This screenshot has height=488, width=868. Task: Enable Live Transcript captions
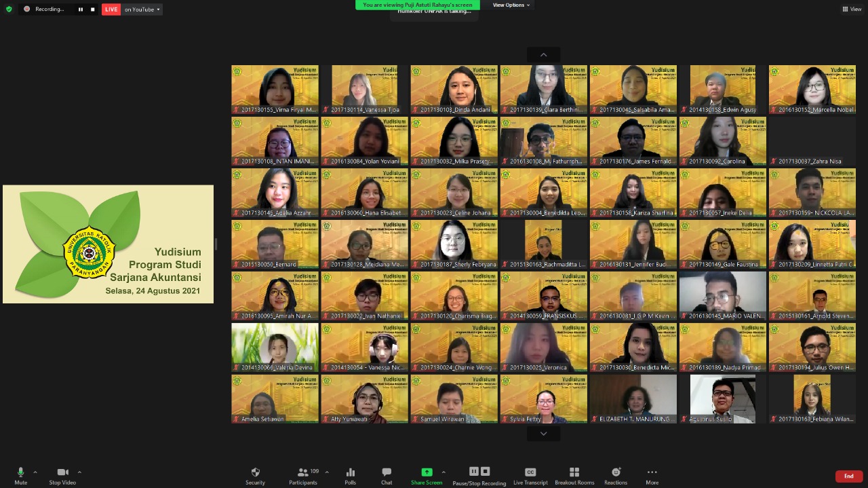pos(530,475)
